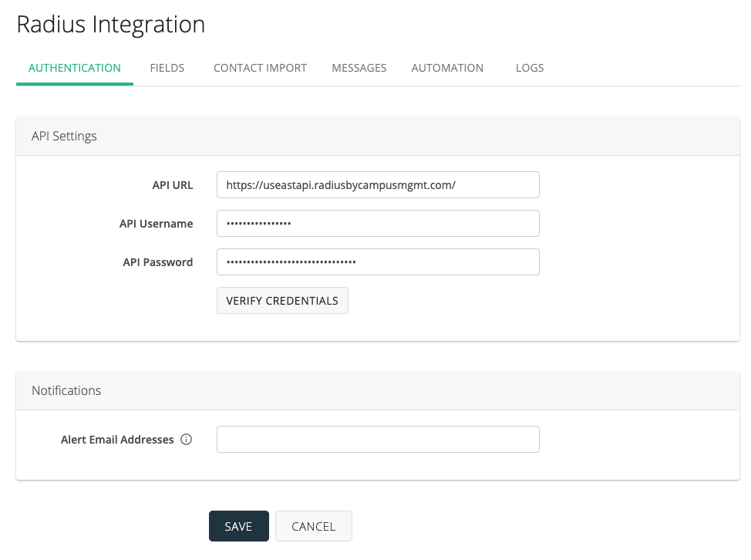The image size is (751, 560).
Task: Click the Save button
Action: 238,526
